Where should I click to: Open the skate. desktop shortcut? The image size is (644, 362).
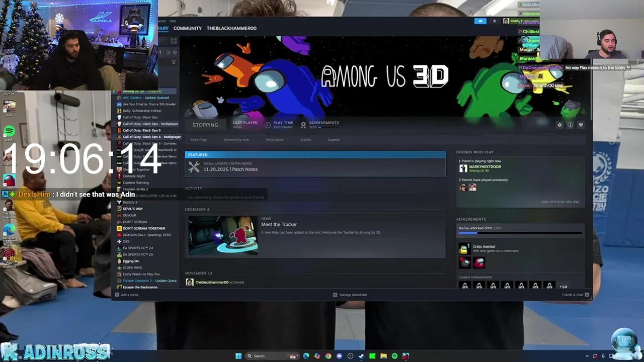click(9, 108)
